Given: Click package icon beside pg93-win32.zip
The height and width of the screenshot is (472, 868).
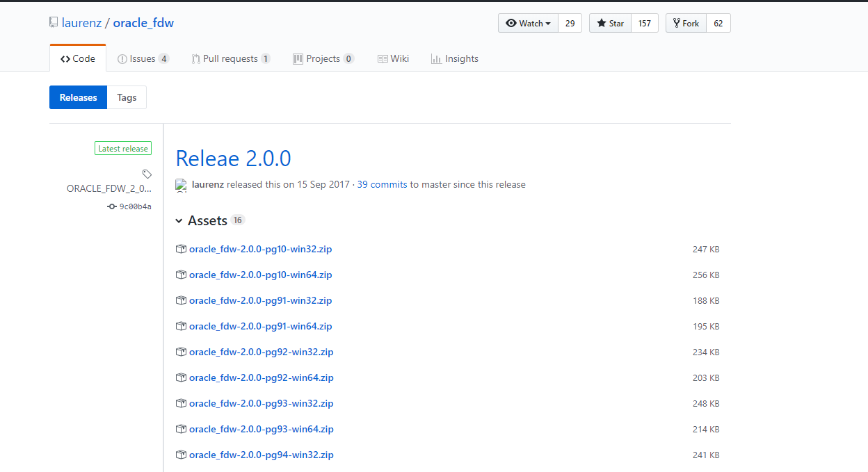Looking at the screenshot, I should point(181,403).
